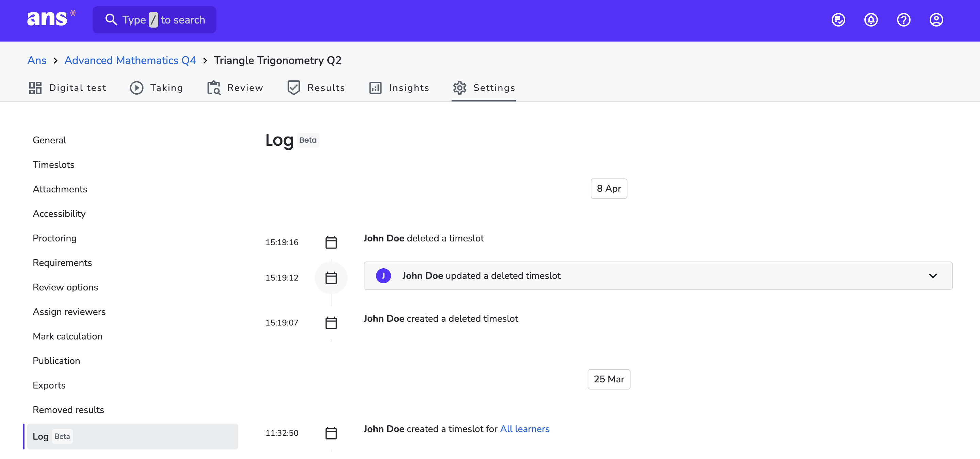Image resolution: width=980 pixels, height=459 pixels.
Task: Open the notifications bell icon
Action: (871, 20)
